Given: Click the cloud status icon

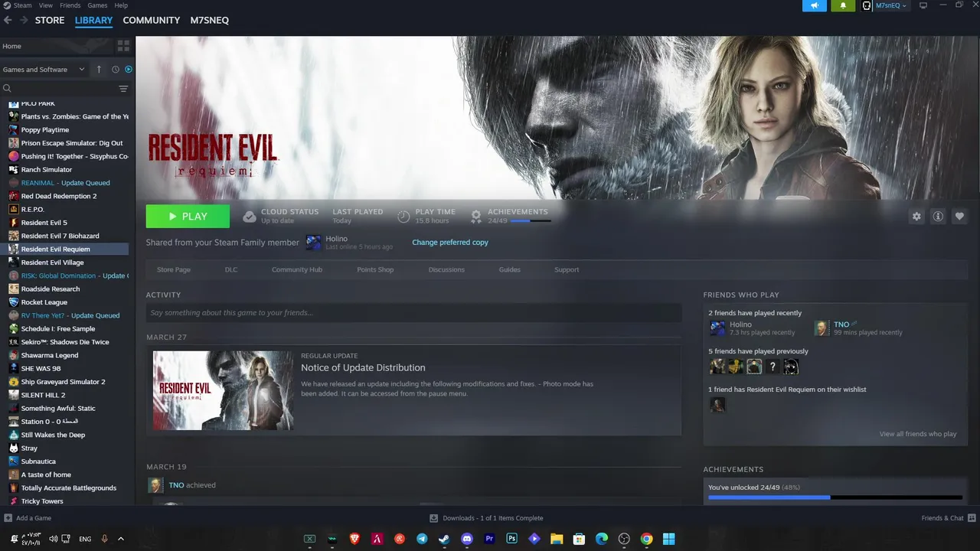Looking at the screenshot, I should click(250, 217).
